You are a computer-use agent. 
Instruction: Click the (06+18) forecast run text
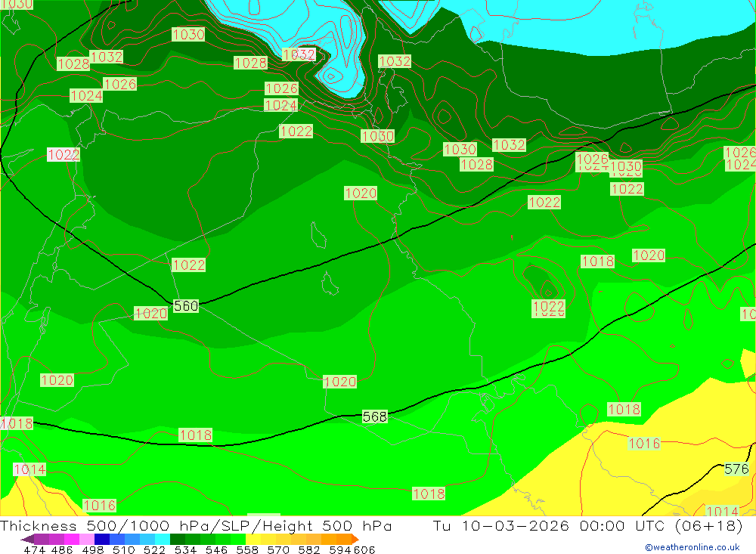[x=709, y=525]
